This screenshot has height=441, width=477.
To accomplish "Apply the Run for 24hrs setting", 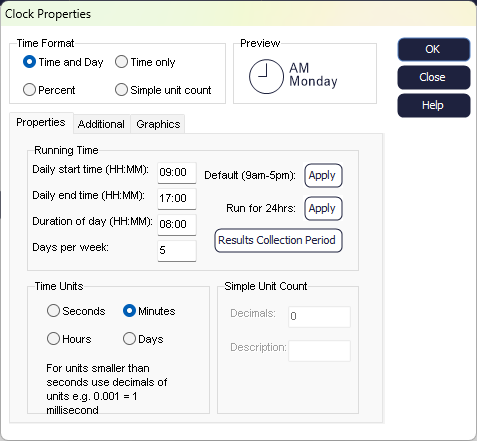I will (323, 209).
